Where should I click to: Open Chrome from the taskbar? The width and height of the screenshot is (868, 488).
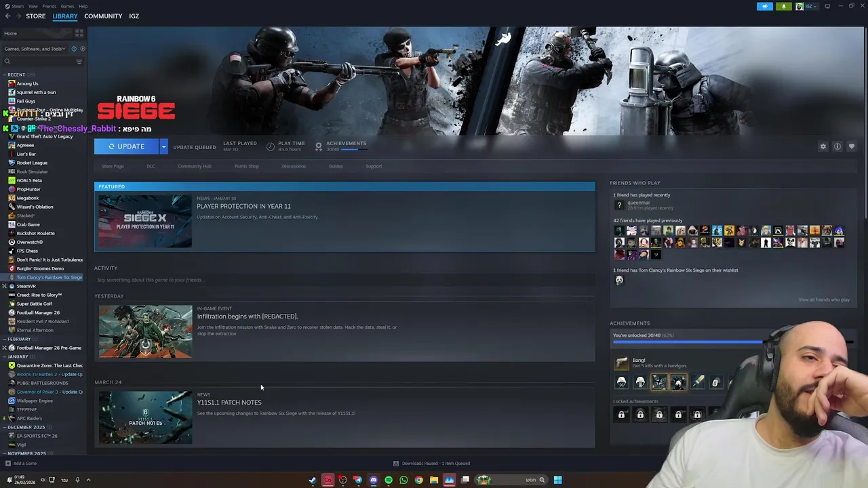coord(418,480)
